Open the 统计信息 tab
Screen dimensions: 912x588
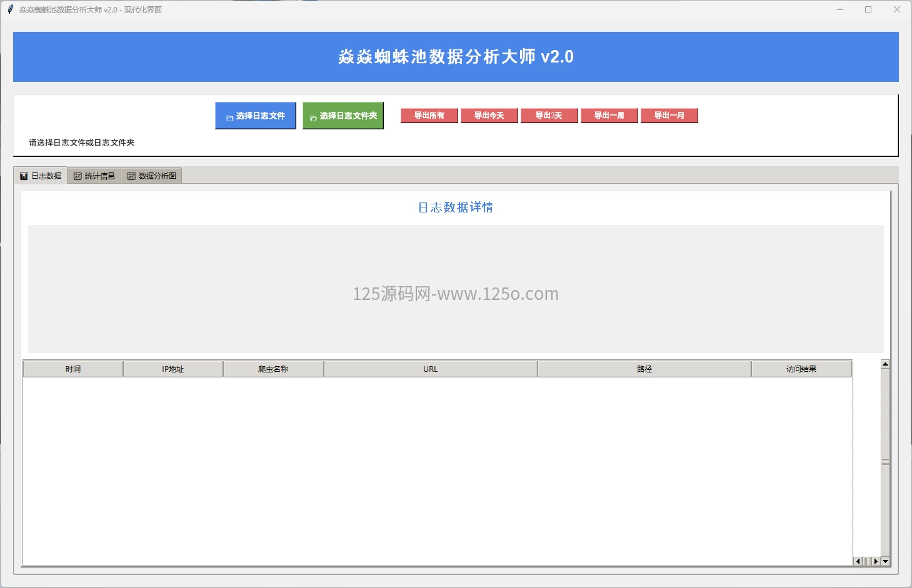94,176
